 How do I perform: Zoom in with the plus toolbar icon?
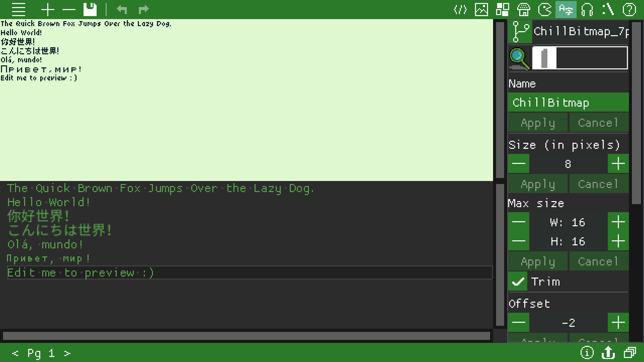pyautogui.click(x=48, y=9)
